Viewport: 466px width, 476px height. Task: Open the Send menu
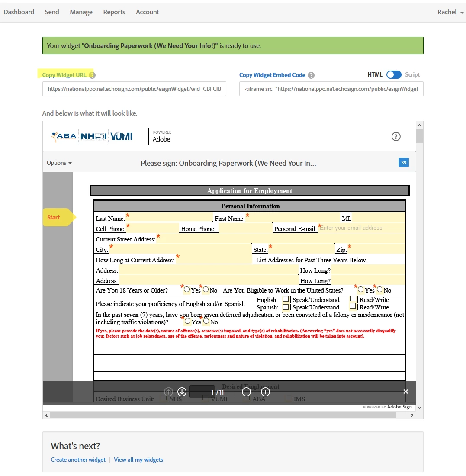click(x=52, y=12)
